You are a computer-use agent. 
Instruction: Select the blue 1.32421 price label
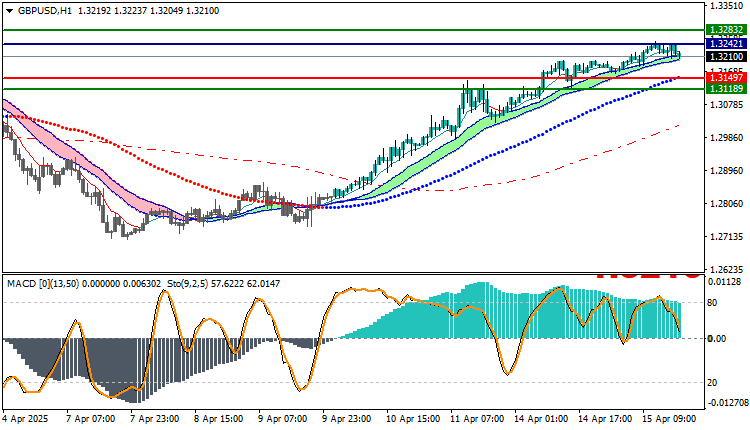(727, 44)
